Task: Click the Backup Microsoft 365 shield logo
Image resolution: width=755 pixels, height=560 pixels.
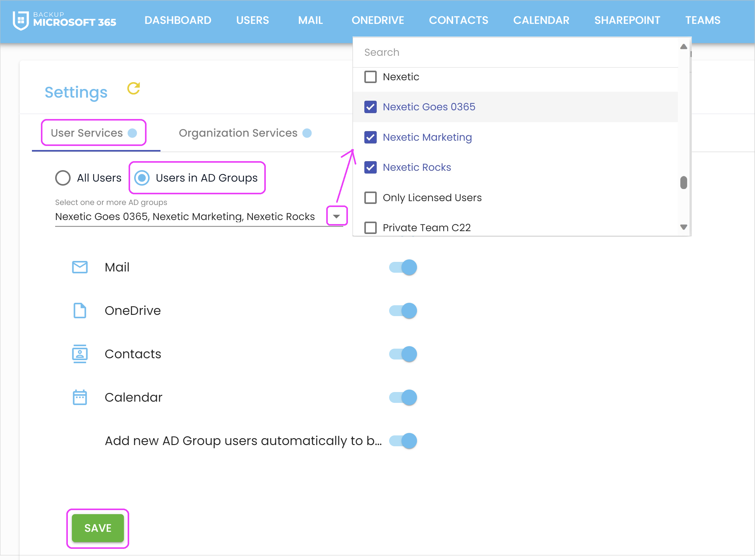Action: (21, 20)
